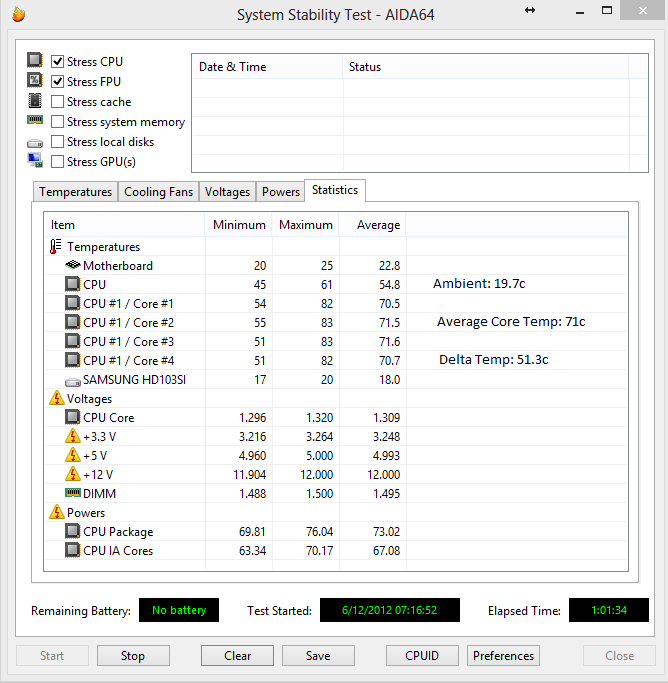
Task: Click the CPU Package average value 73.02
Action: pos(386,531)
